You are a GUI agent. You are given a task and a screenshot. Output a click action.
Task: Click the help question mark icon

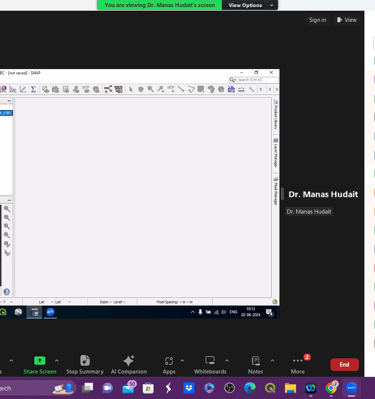6,292
